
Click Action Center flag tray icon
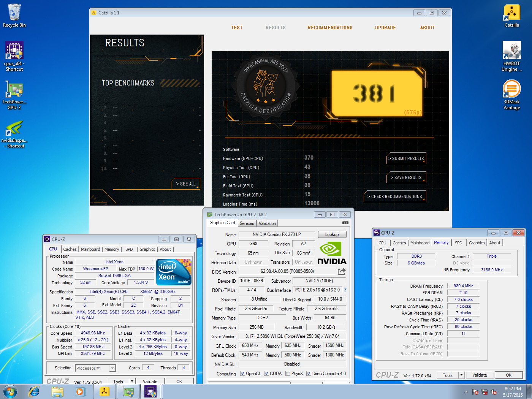point(475,392)
